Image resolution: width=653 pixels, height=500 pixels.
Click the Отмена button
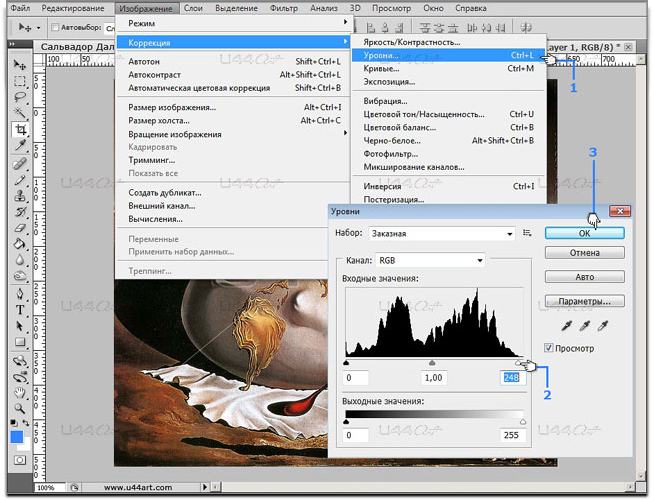coord(585,253)
